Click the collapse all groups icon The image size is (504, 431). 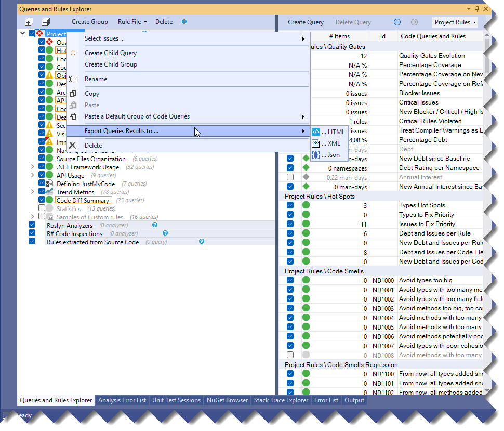(45, 22)
